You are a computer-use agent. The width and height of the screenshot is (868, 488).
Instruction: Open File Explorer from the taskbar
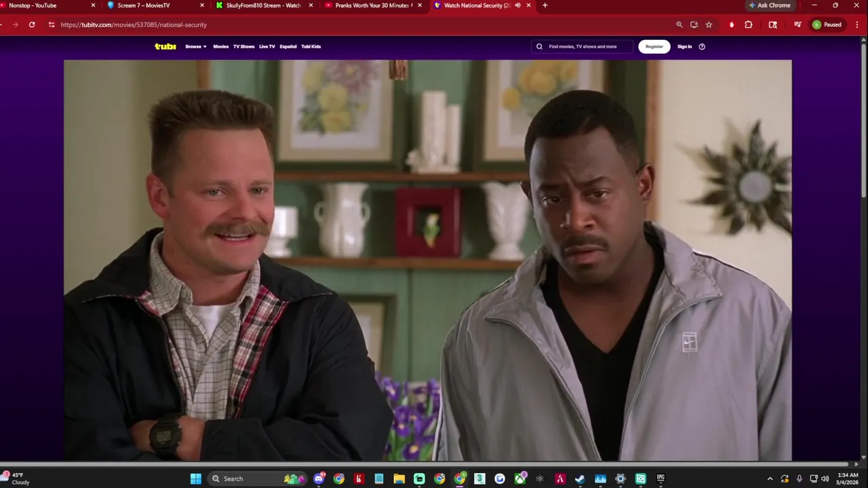pyautogui.click(x=399, y=479)
